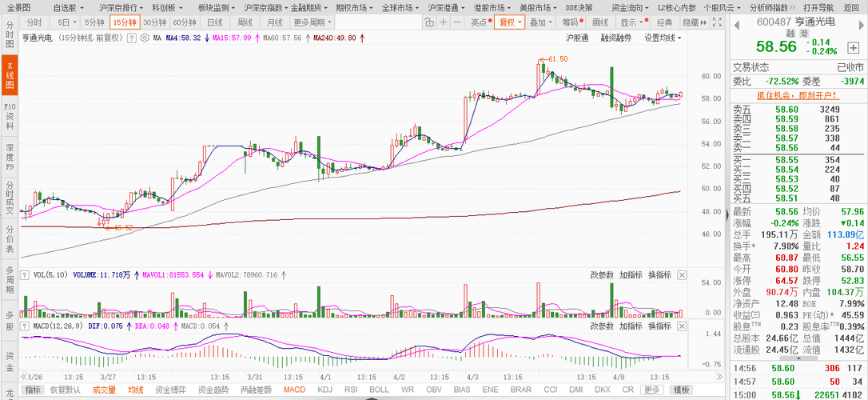
Task: Select the 30分钟 period
Action: [x=154, y=22]
